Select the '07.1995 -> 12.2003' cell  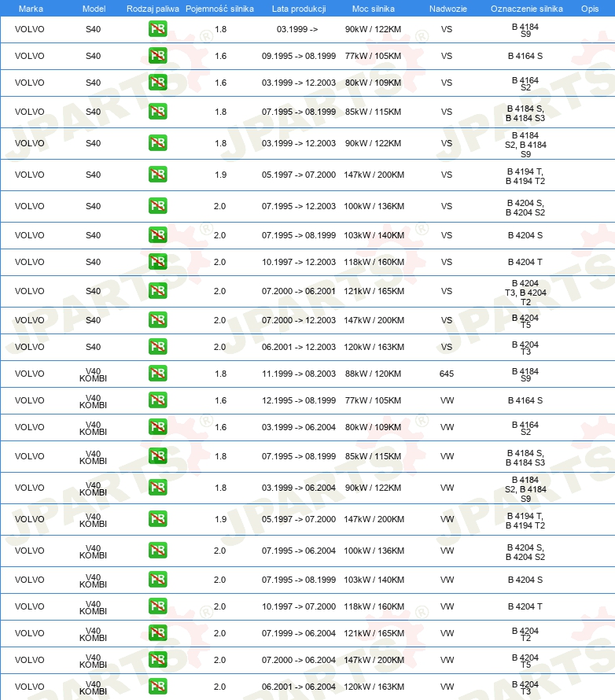(x=299, y=206)
